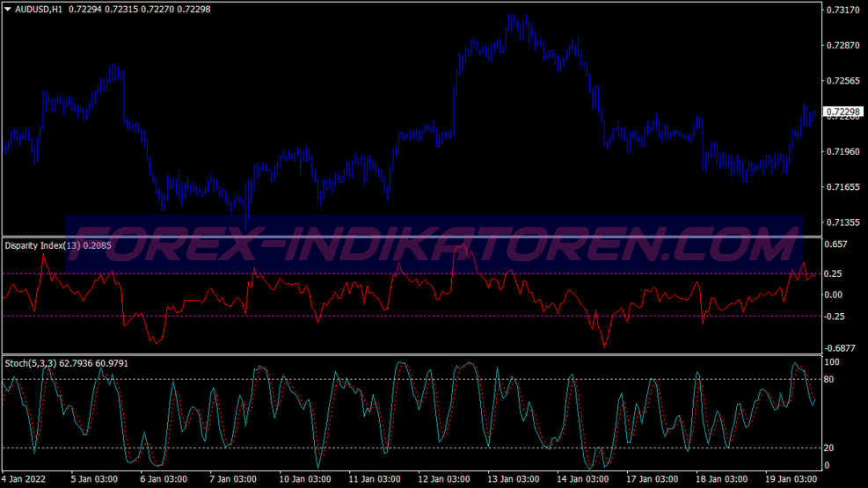Click the 4 Jan 2022 date label
Image resolution: width=868 pixels, height=488 pixels.
[25, 479]
